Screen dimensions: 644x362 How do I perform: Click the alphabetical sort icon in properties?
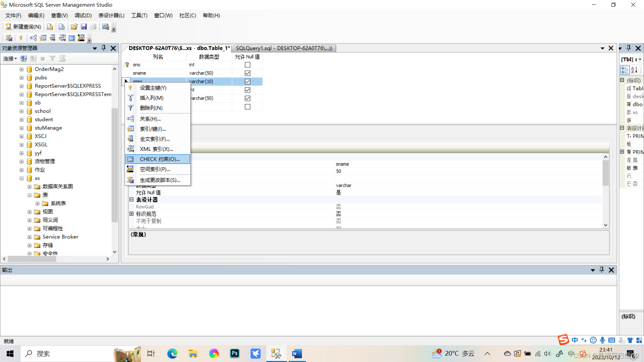click(634, 70)
